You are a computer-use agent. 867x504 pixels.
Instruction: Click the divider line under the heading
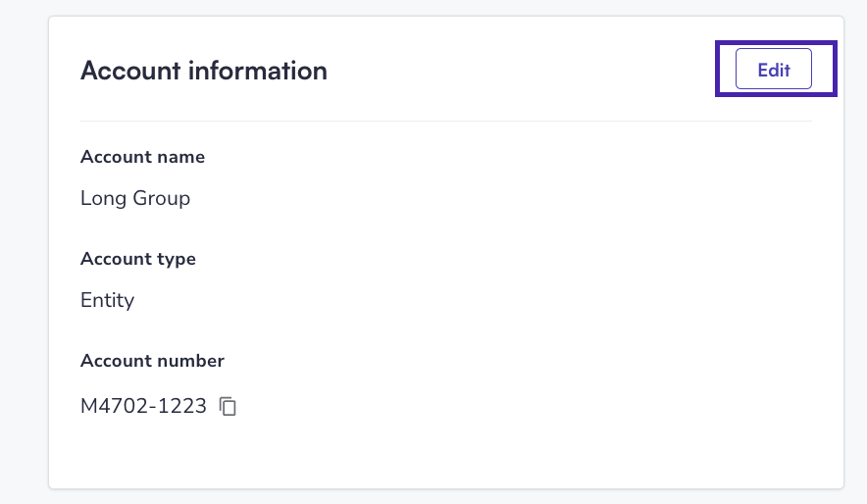click(x=446, y=121)
